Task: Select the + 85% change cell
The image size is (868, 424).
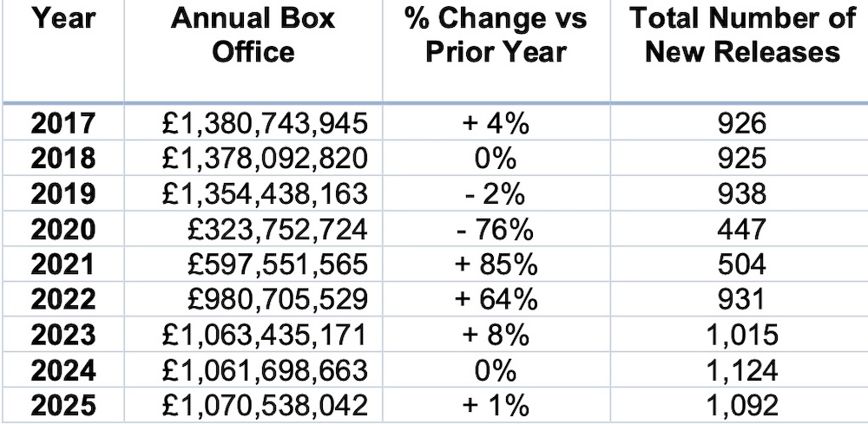Action: tap(496, 264)
